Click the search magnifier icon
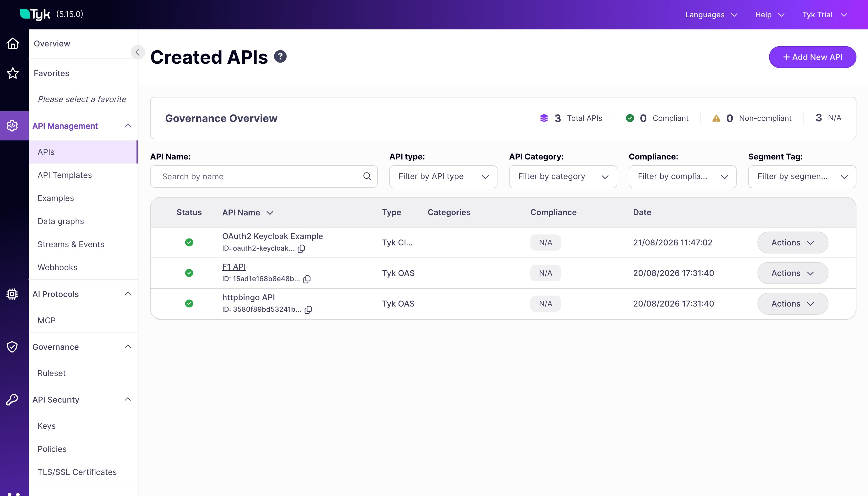 point(367,176)
